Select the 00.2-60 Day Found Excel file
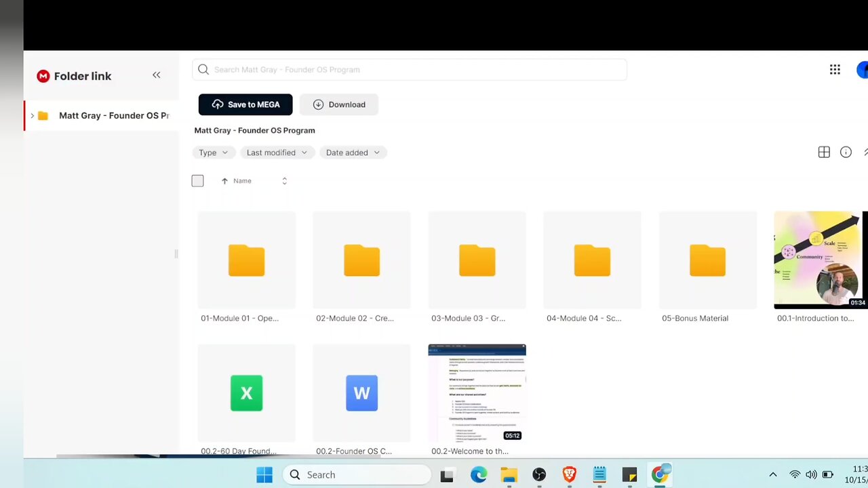 click(x=246, y=393)
